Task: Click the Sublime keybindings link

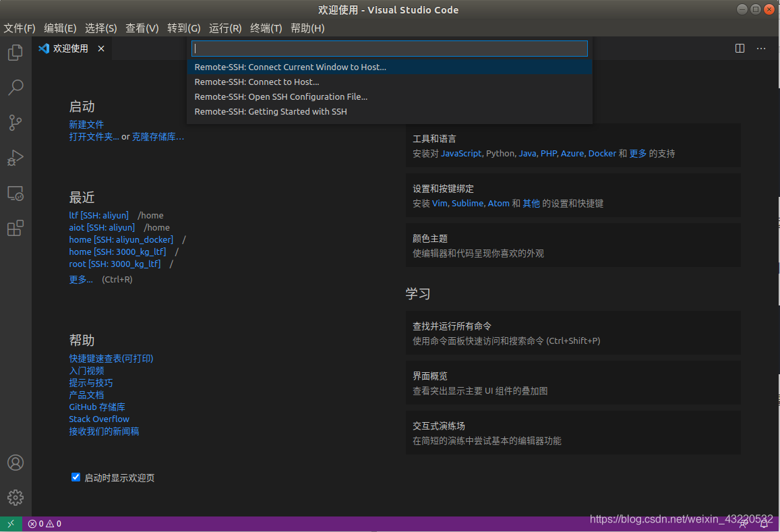Action: (467, 204)
